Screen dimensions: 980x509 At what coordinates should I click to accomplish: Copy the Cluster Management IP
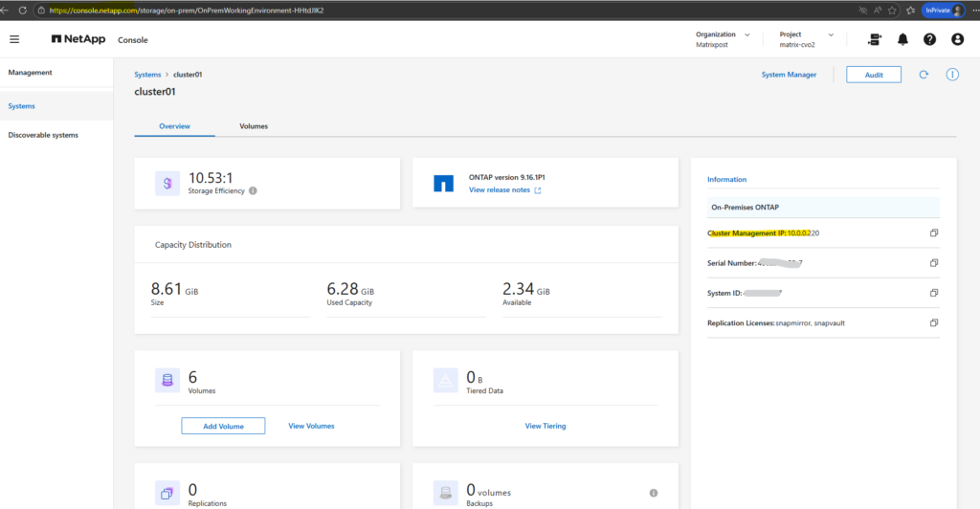point(934,233)
